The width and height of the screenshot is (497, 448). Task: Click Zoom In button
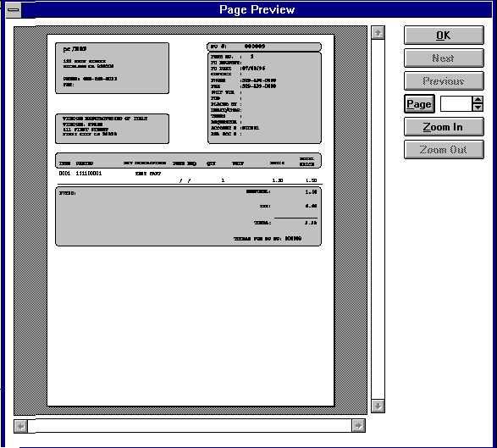click(444, 126)
